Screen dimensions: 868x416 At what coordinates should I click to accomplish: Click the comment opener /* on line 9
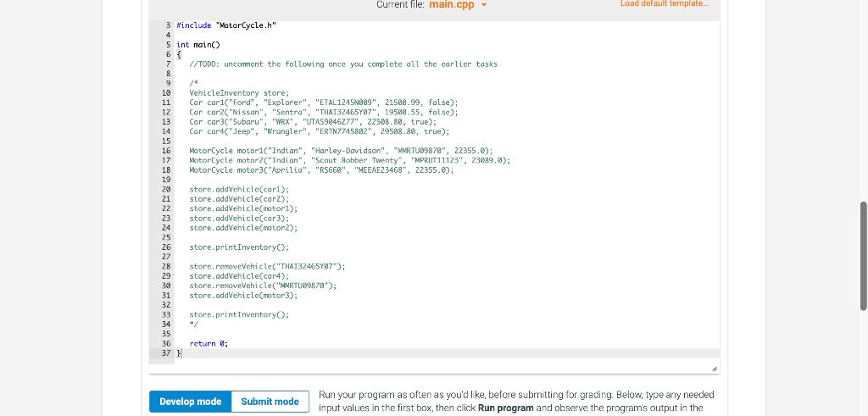(194, 84)
